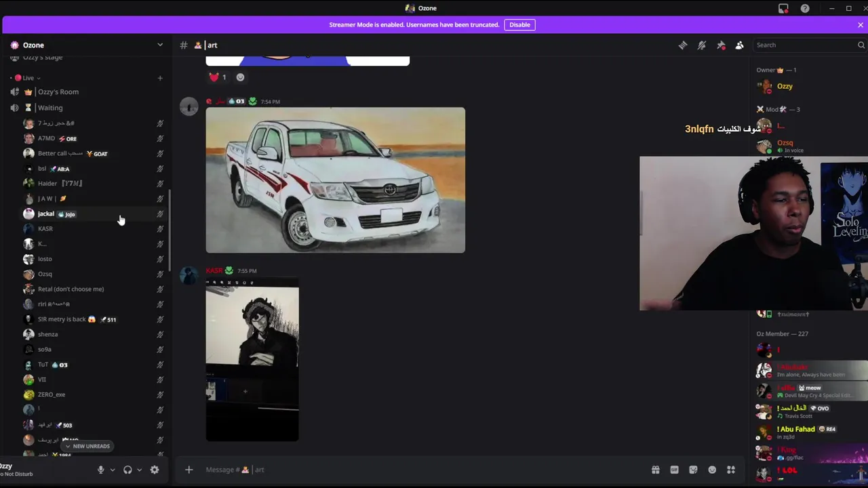The height and width of the screenshot is (488, 868).
Task: Dismiss the Streamer Mode banner
Action: (861, 25)
